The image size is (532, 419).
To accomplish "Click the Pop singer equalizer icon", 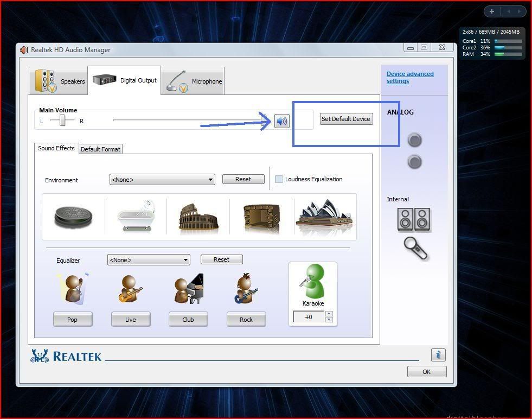I will point(73,289).
